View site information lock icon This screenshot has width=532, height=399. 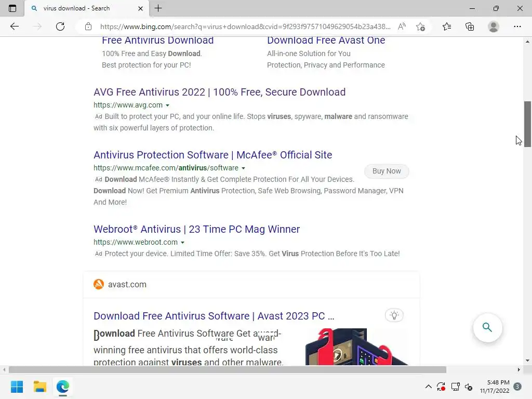[88, 26]
